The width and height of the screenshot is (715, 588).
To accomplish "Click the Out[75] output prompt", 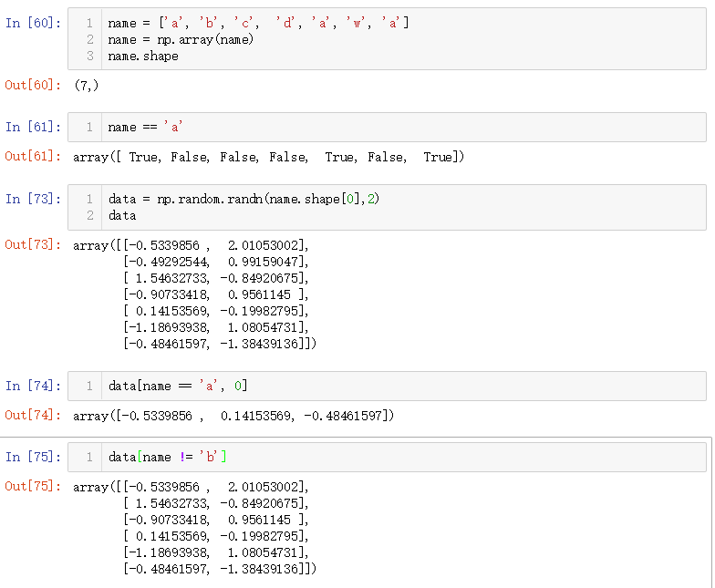I will point(34,487).
